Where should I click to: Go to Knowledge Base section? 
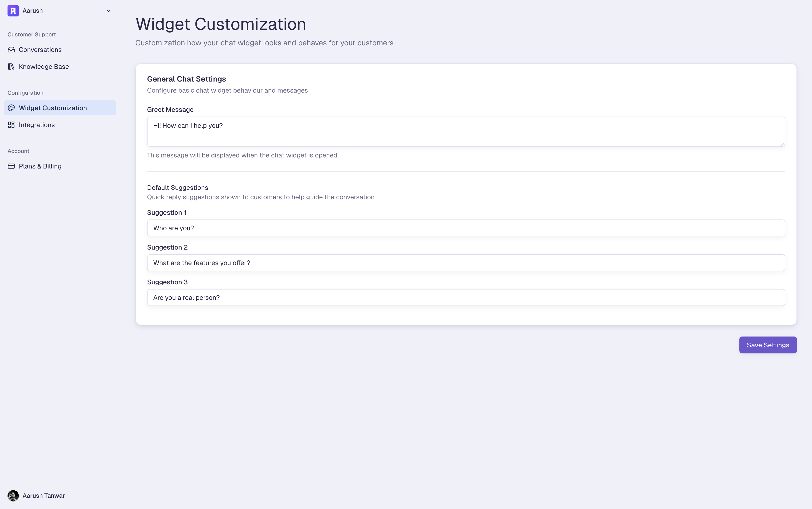pos(44,67)
